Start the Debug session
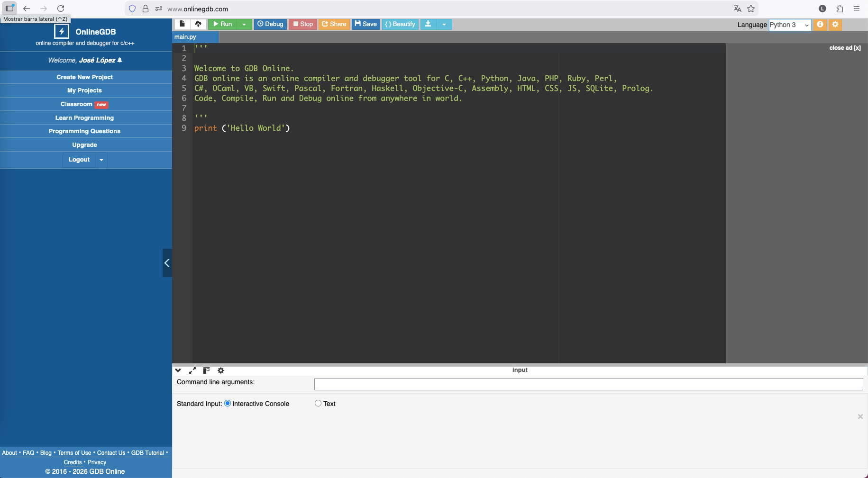Image resolution: width=868 pixels, height=478 pixels. (x=270, y=24)
